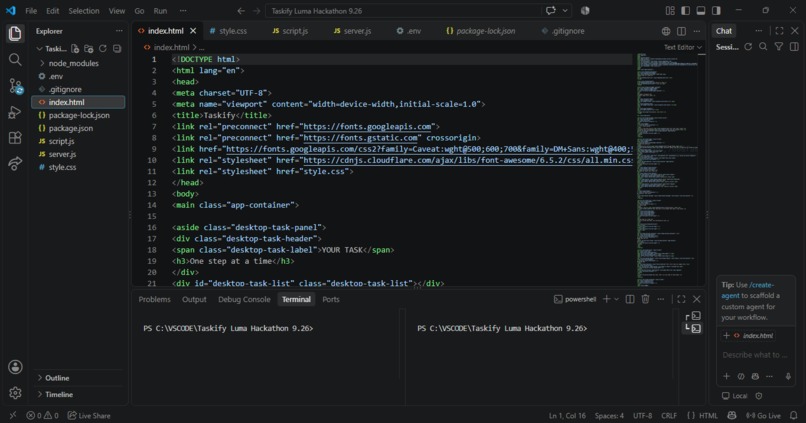
Task: Open the Run and Debug view
Action: pos(15,112)
